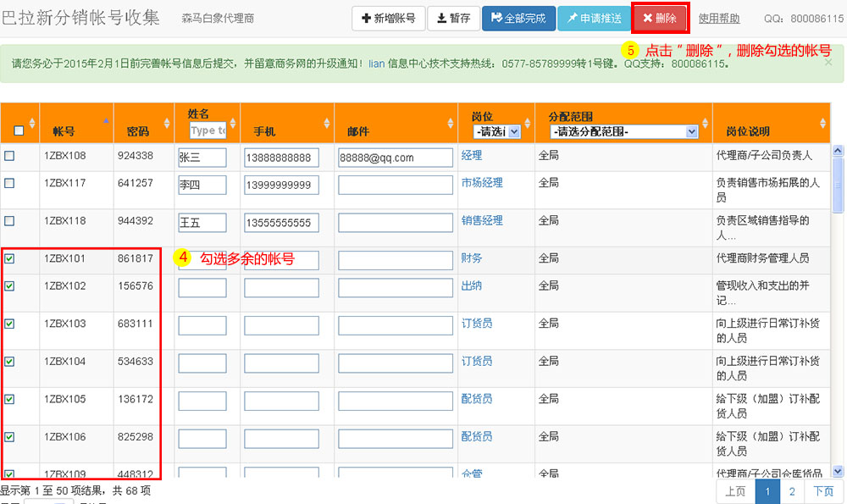
Task: Click account cell 1ZBX106
Action: pyautogui.click(x=65, y=437)
